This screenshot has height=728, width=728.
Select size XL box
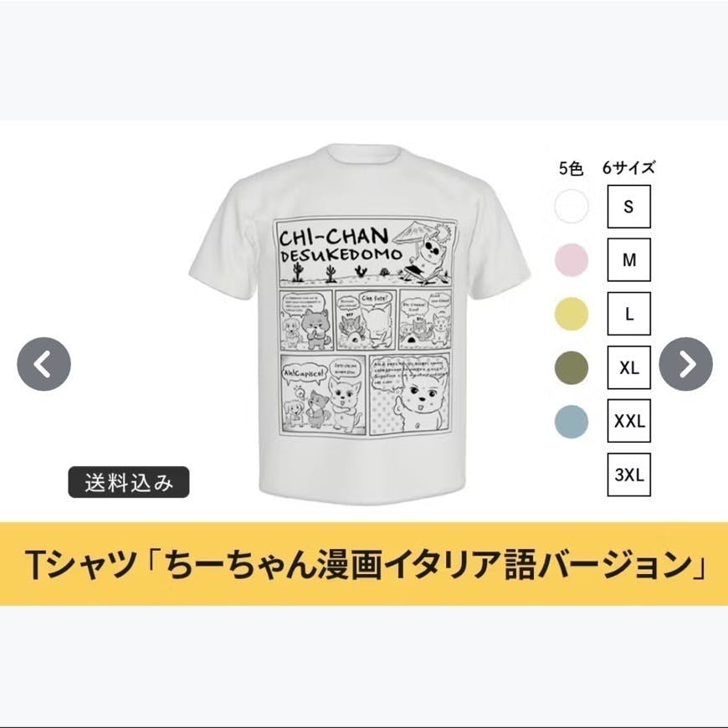coord(629,367)
